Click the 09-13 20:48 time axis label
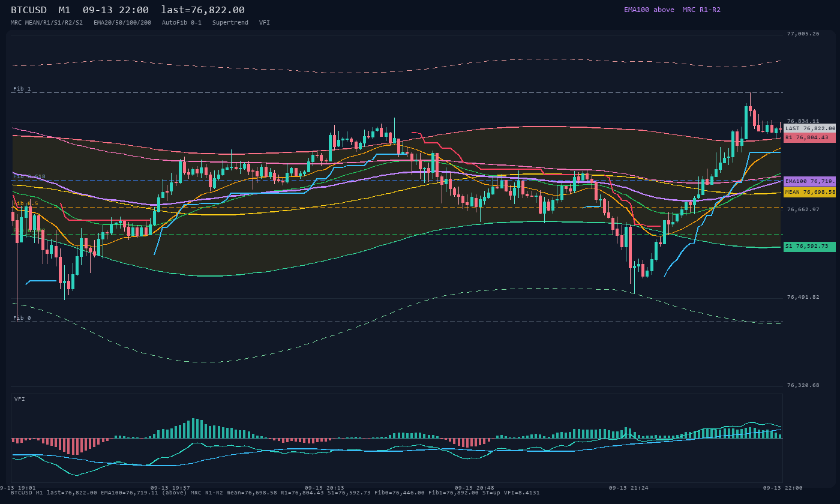The image size is (840, 504). pos(475,488)
